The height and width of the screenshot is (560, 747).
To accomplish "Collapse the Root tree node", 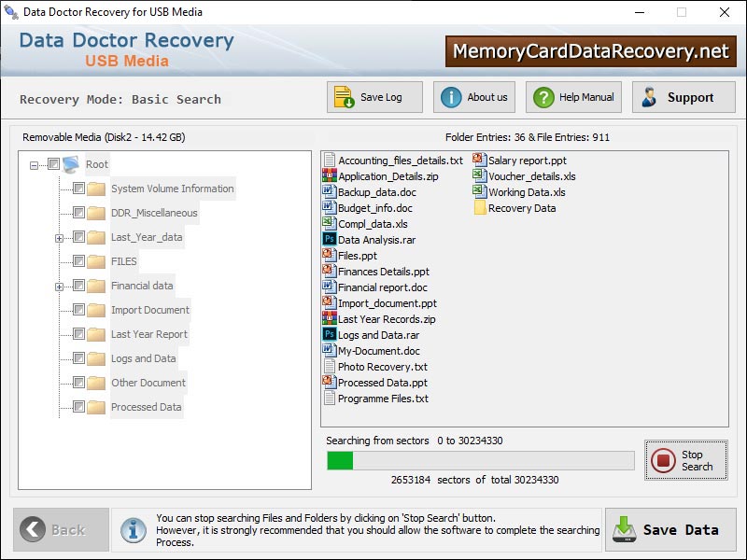I will [33, 164].
